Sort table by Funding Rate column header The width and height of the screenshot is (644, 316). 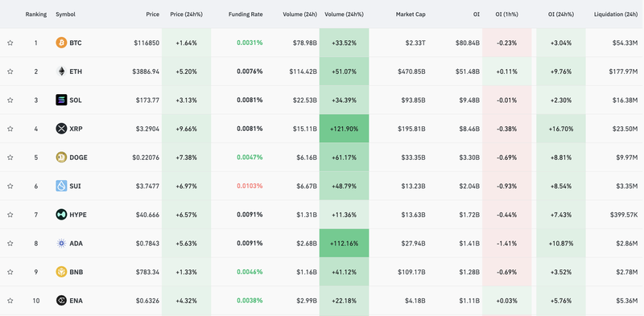(x=246, y=14)
